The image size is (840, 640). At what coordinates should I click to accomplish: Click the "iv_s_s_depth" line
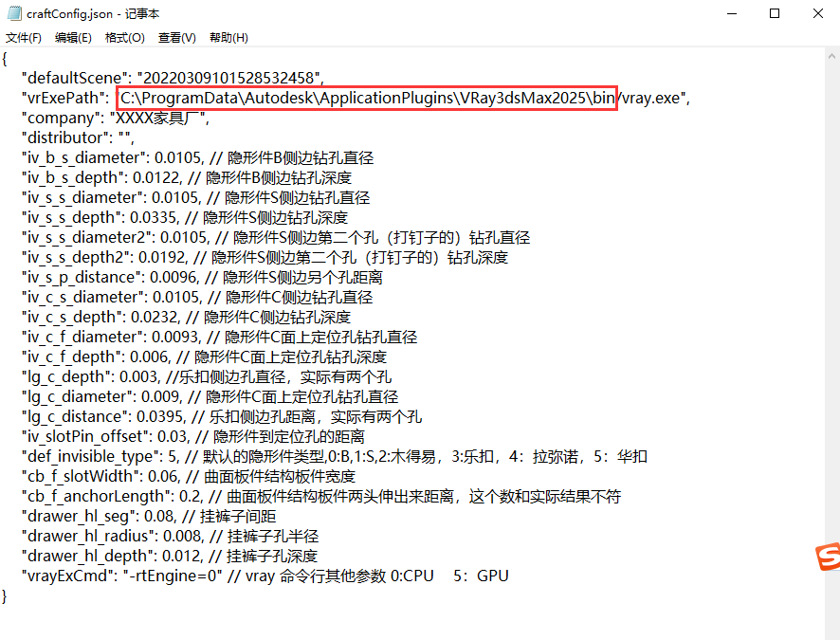185,217
